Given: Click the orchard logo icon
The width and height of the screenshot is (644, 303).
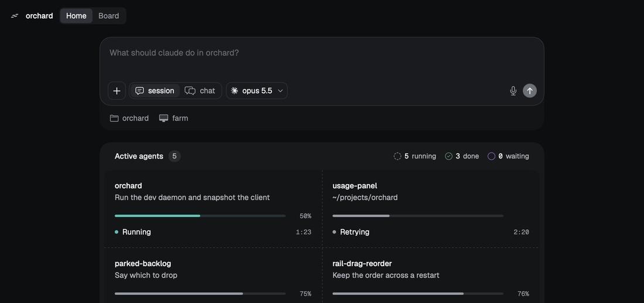Looking at the screenshot, I should point(15,16).
